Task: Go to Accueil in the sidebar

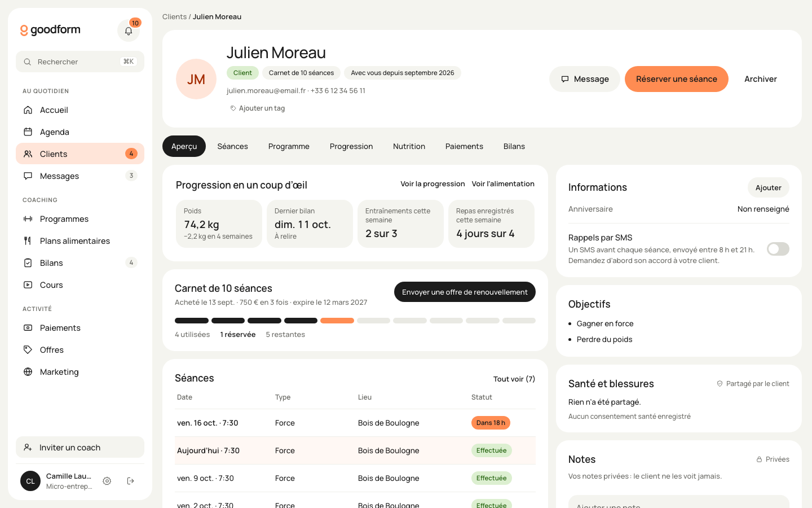Action: tap(80, 110)
